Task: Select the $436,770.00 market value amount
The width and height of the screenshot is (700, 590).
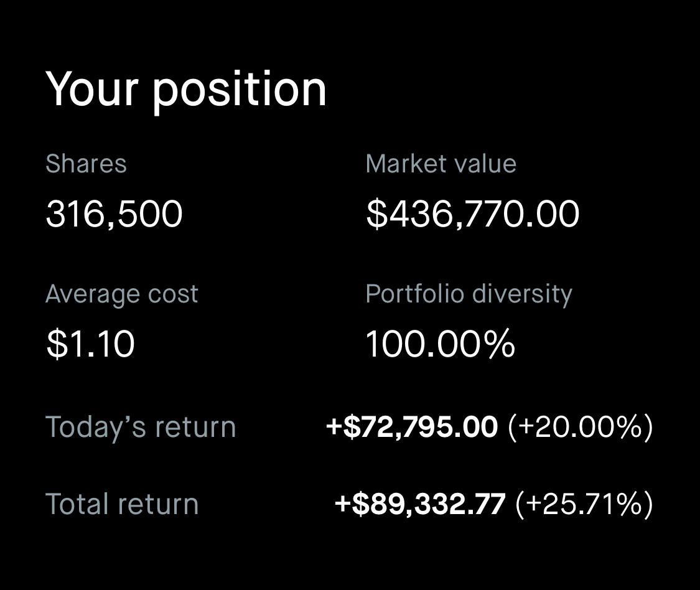Action: (472, 214)
